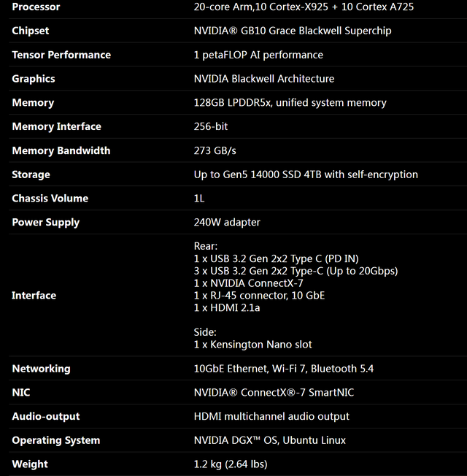Select the NVIDIA GB10 Grace Blackwell Superchip text
Viewport: 467px width, 476px height.
[292, 31]
